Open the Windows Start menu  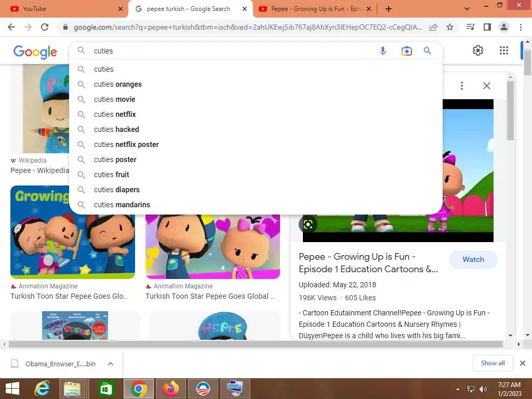click(12, 389)
